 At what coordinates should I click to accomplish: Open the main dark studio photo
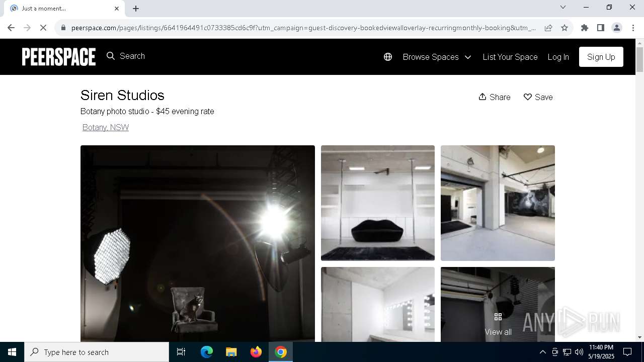[x=198, y=243]
